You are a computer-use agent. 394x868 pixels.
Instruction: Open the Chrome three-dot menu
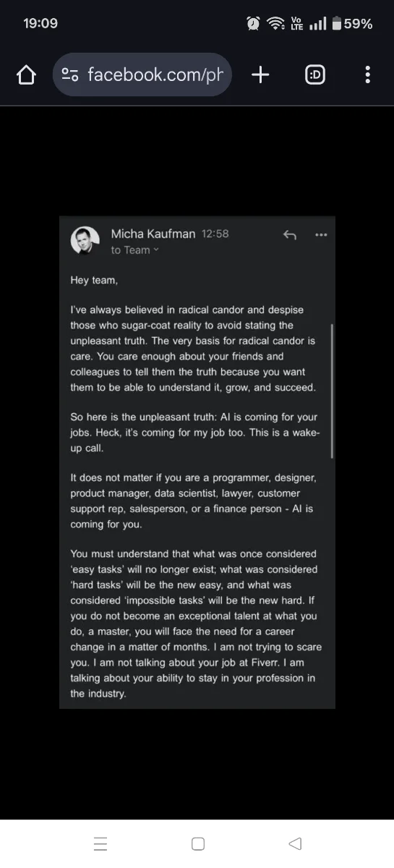click(x=368, y=75)
